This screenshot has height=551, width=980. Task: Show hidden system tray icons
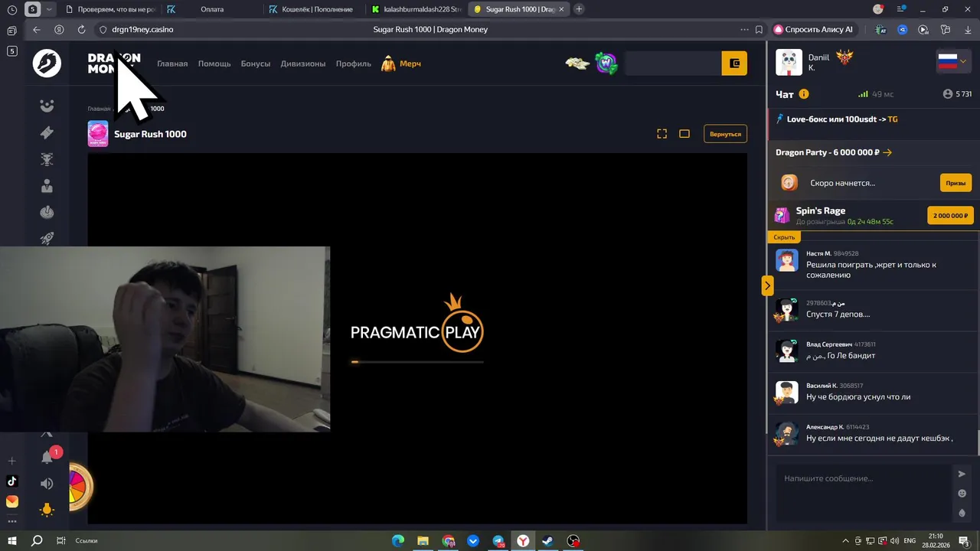tap(846, 541)
